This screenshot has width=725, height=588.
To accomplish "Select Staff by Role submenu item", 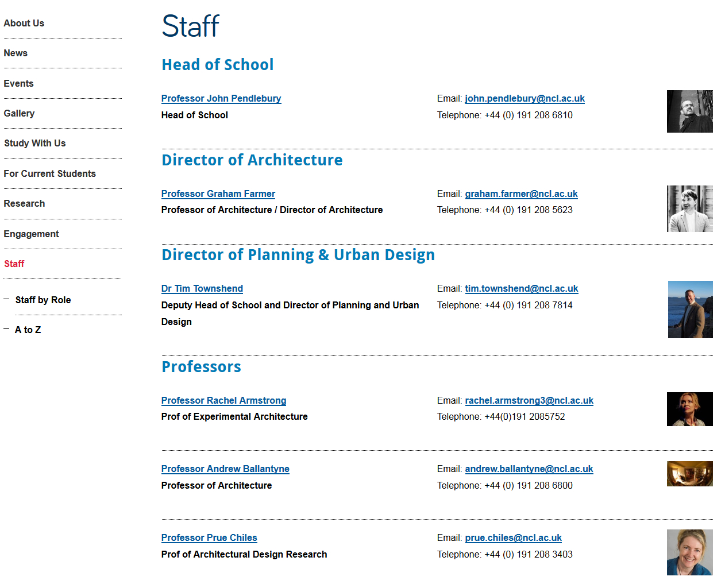I will [43, 300].
